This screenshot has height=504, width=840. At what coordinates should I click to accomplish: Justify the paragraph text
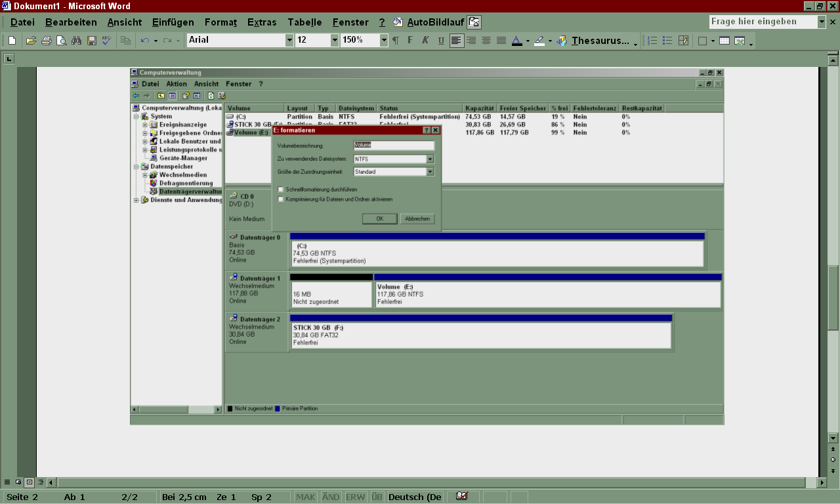point(501,41)
